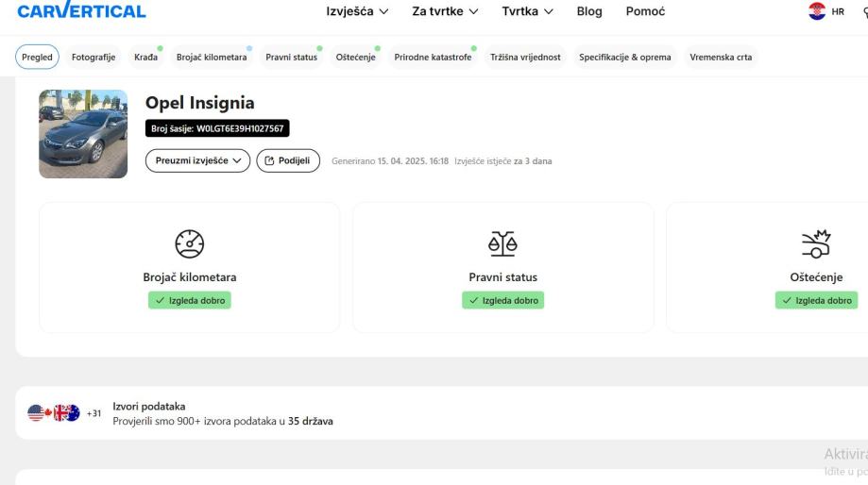
Task: Click the Croatian flag language icon
Action: (816, 11)
